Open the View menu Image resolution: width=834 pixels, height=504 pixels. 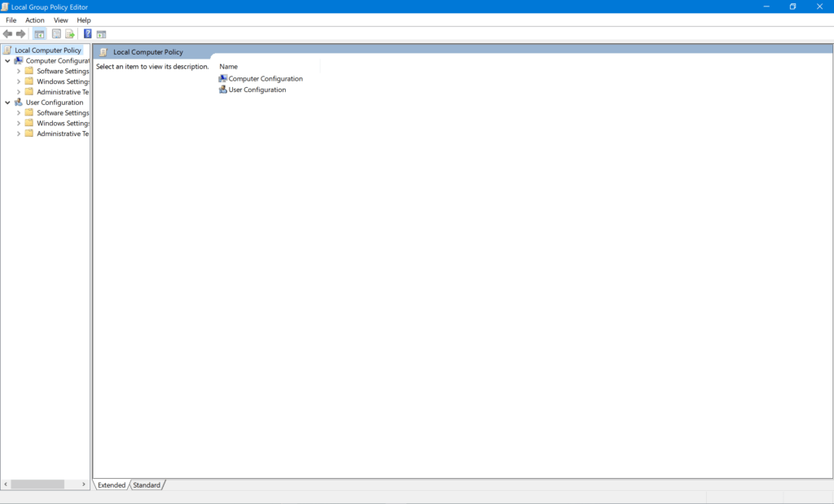60,20
